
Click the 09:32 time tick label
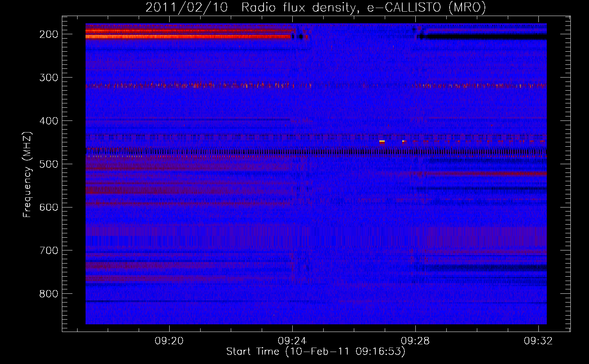(538, 341)
